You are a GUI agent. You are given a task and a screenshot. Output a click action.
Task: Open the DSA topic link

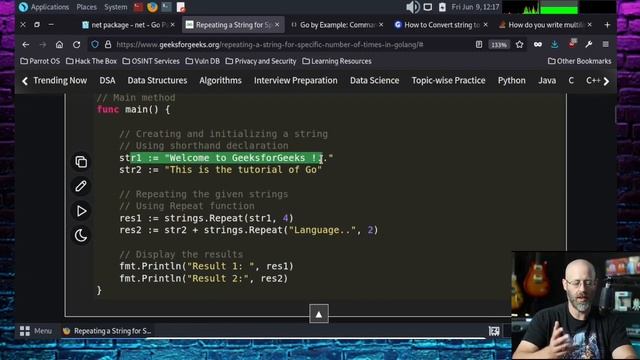click(107, 80)
